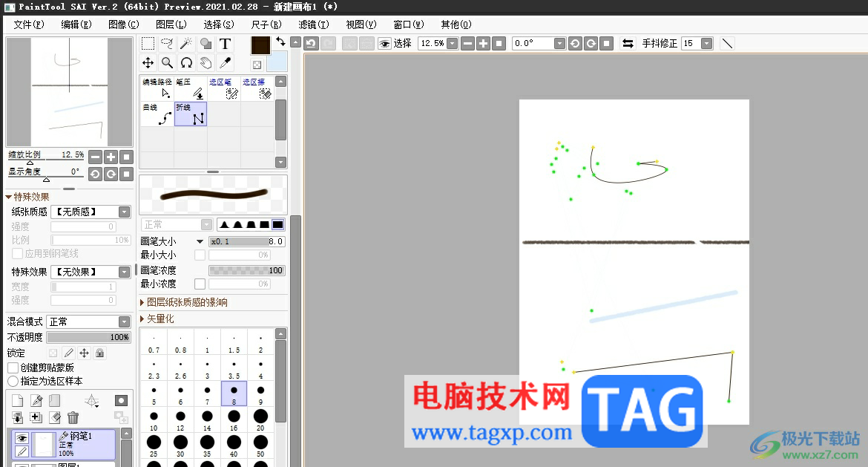Select the 曲线 curve tool

point(157,114)
